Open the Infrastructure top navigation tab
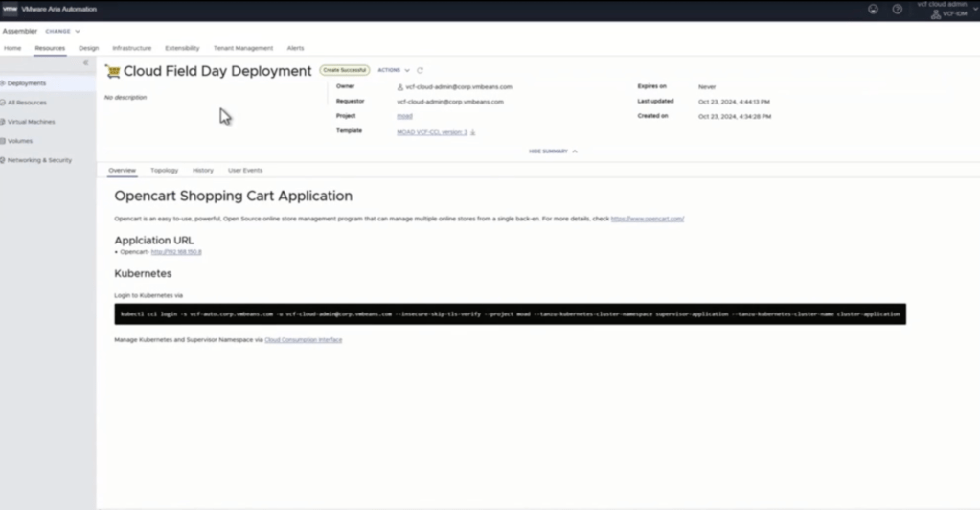The width and height of the screenshot is (980, 510). tap(131, 48)
